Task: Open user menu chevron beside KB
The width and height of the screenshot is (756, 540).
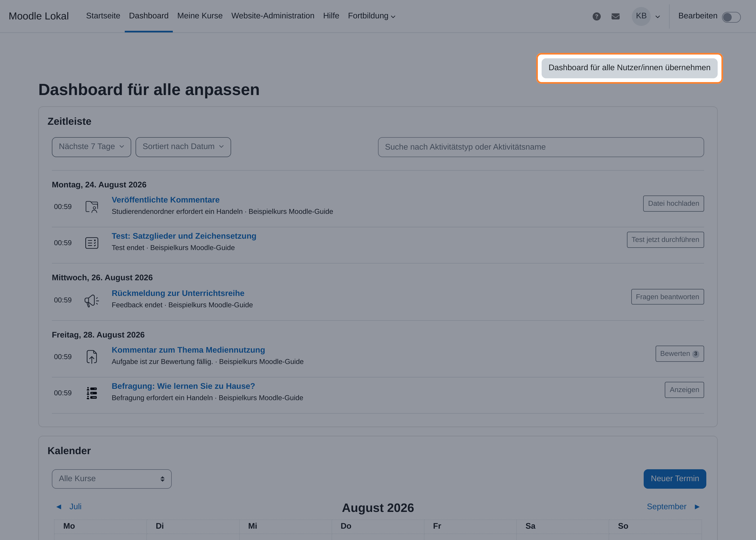Action: coord(658,17)
